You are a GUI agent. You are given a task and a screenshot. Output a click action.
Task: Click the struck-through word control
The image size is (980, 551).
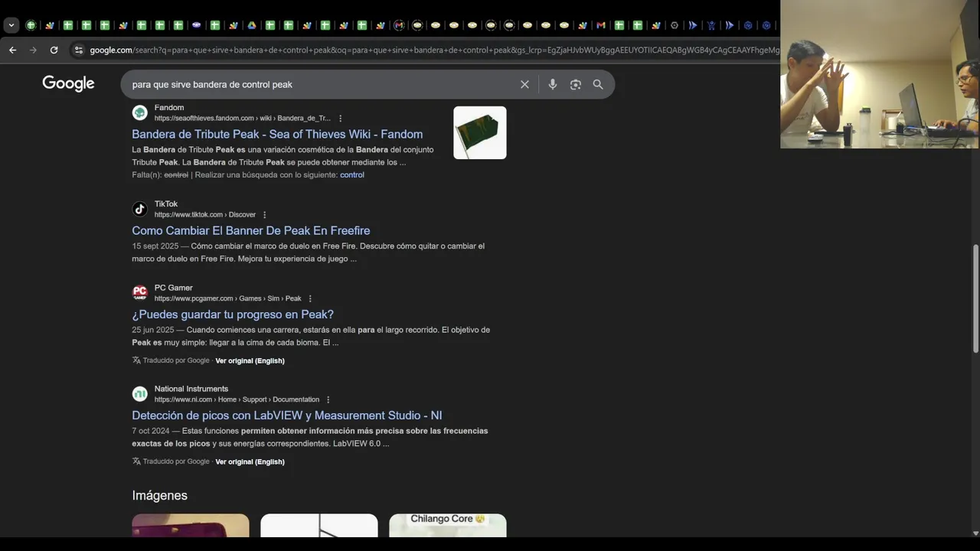(176, 174)
